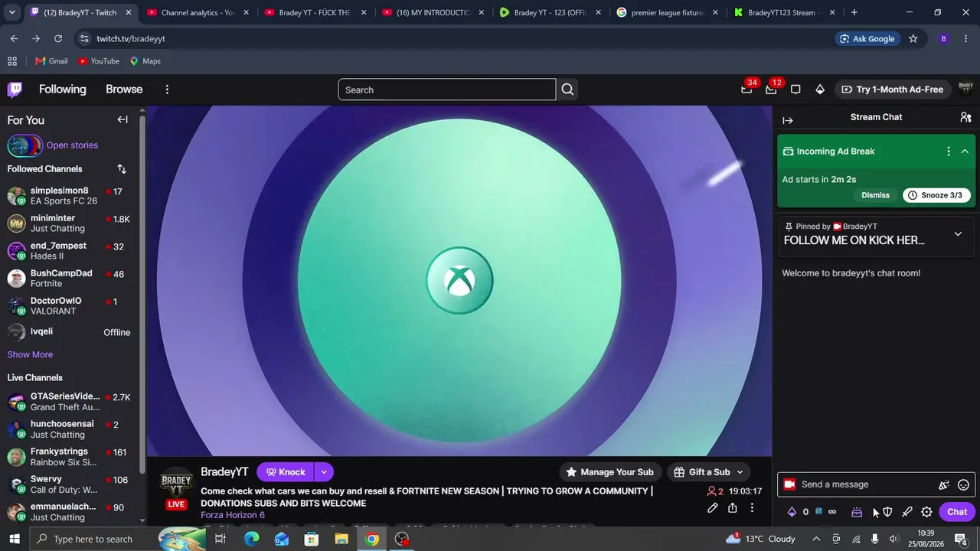Switch to the Channel analytics browser tab

(196, 12)
